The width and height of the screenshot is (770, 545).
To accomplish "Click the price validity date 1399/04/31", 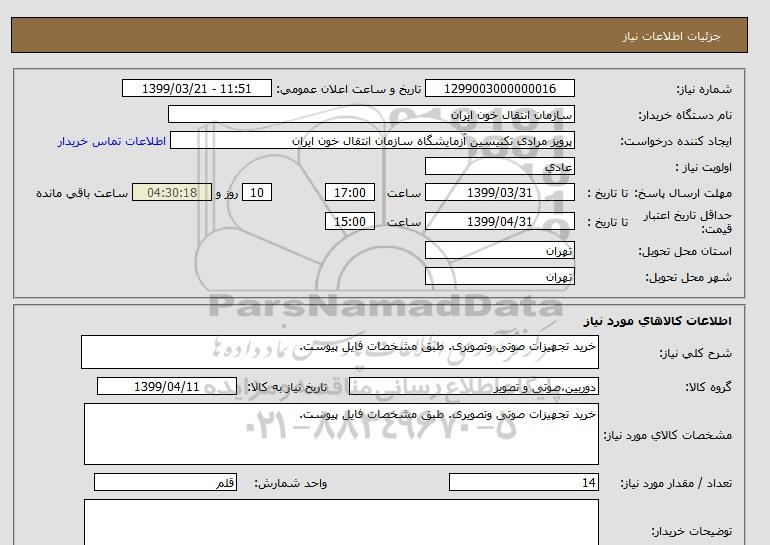I will point(499,221).
